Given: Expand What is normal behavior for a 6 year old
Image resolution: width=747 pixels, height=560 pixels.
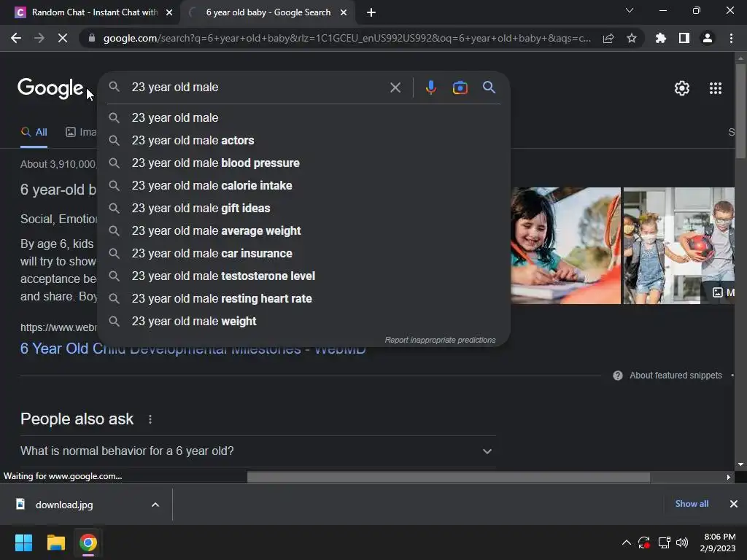Looking at the screenshot, I should click(x=258, y=451).
